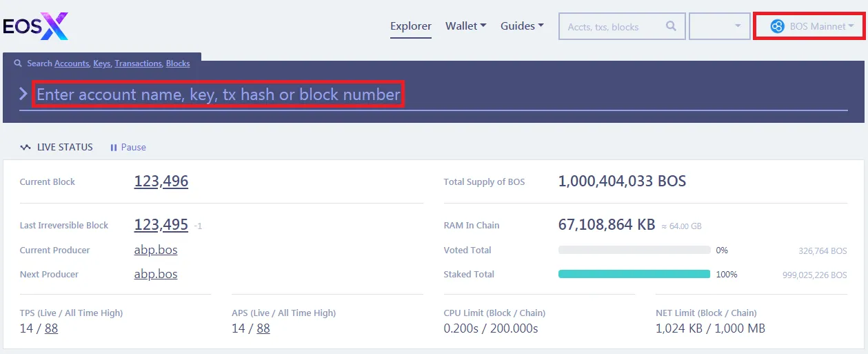The width and height of the screenshot is (868, 354).
Task: Open the empty dropdown beside the search box
Action: click(x=720, y=26)
